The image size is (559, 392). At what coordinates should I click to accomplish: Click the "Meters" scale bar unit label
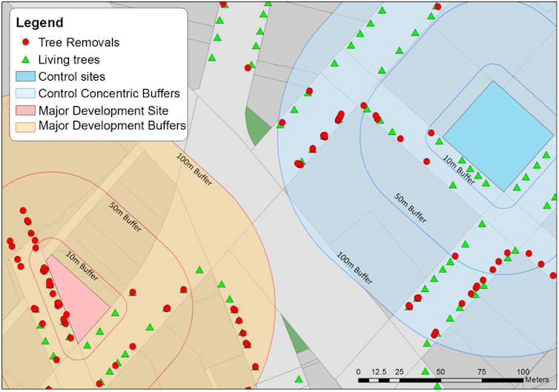[536, 379]
